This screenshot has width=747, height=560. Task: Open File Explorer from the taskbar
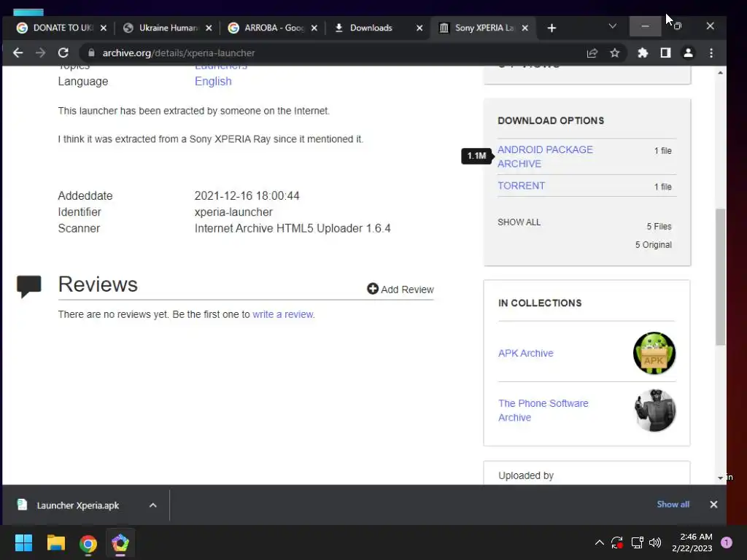coord(55,542)
